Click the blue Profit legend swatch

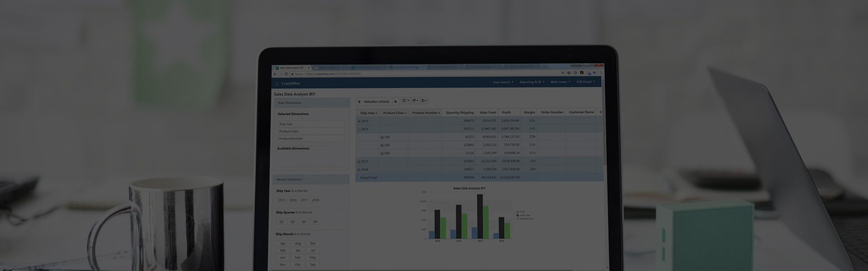click(x=518, y=211)
